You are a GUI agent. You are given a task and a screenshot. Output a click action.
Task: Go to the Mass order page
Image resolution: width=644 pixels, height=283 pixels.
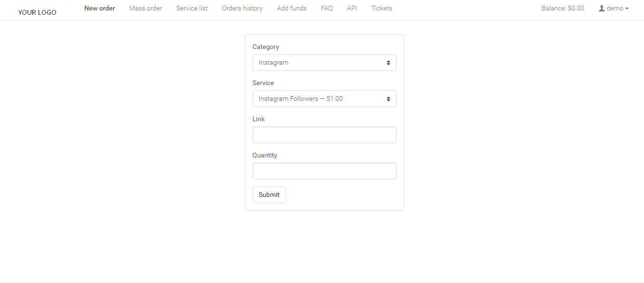[x=145, y=8]
